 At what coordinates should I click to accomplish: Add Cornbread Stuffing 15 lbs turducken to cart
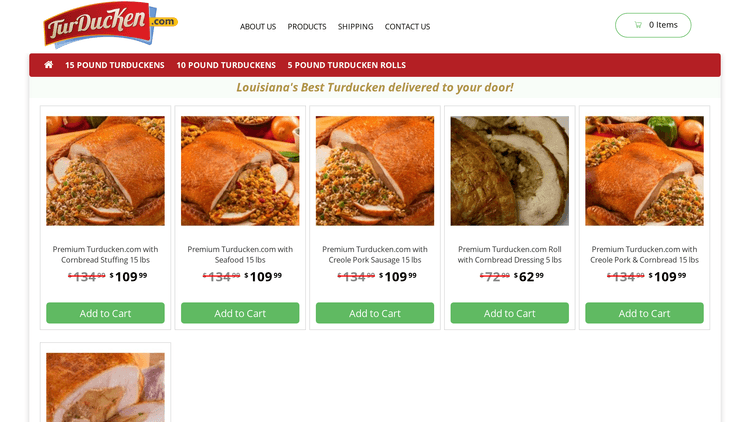[x=105, y=313]
